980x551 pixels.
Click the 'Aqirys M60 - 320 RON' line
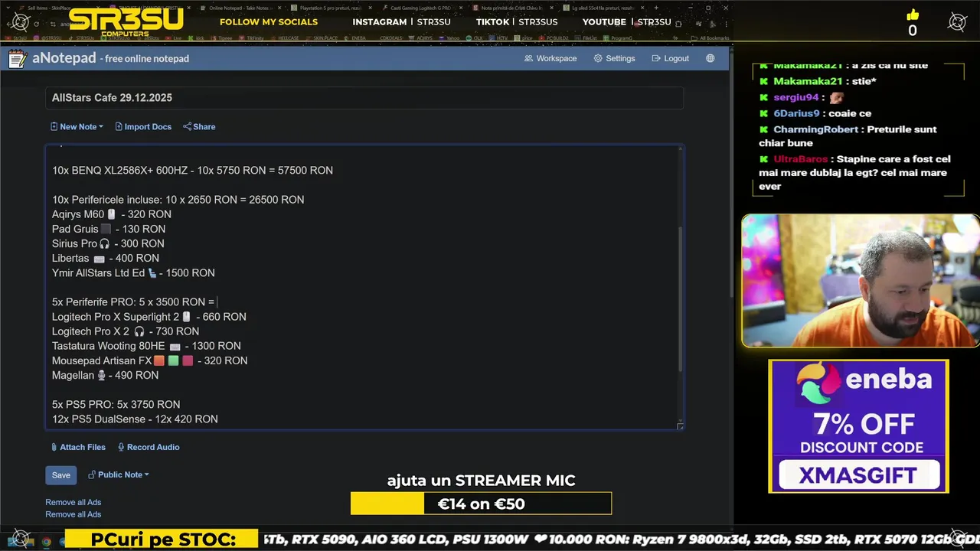click(112, 214)
